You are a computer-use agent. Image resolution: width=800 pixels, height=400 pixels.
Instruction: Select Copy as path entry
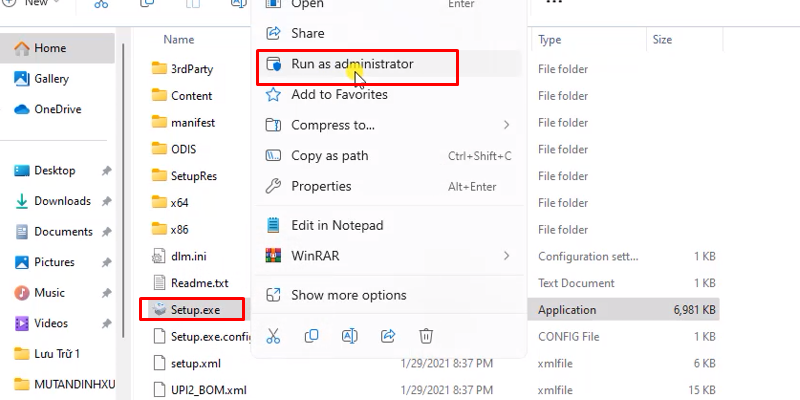click(329, 155)
